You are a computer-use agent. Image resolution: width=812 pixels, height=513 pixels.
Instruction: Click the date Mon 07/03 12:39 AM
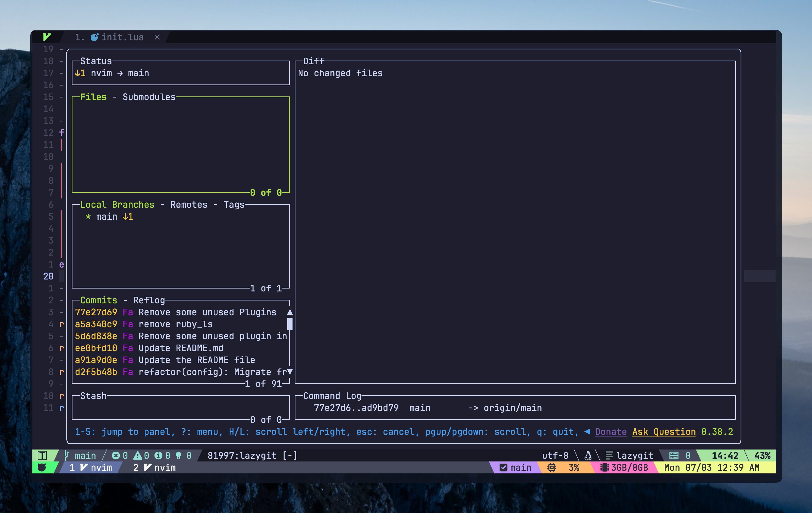pyautogui.click(x=711, y=467)
